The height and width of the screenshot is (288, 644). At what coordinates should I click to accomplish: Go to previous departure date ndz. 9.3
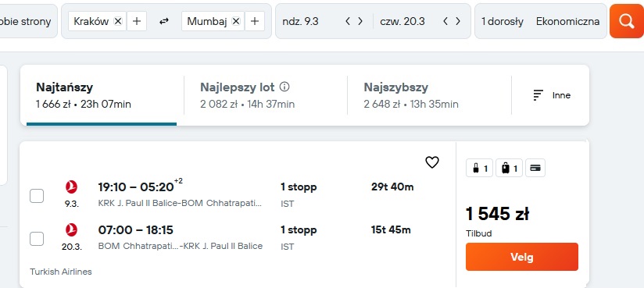348,21
